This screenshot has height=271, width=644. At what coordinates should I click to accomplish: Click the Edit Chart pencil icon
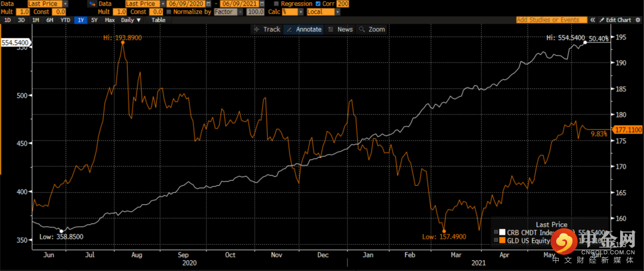(602, 20)
